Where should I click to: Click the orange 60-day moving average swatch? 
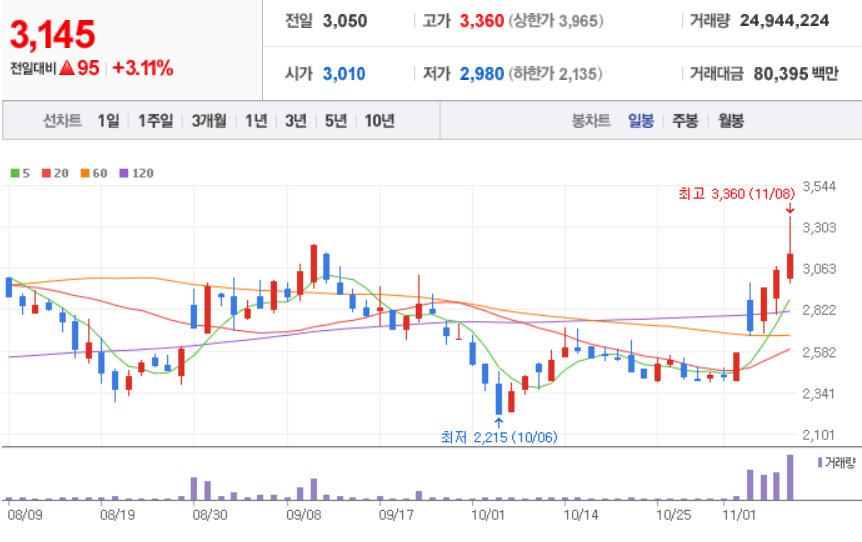pyautogui.click(x=85, y=173)
